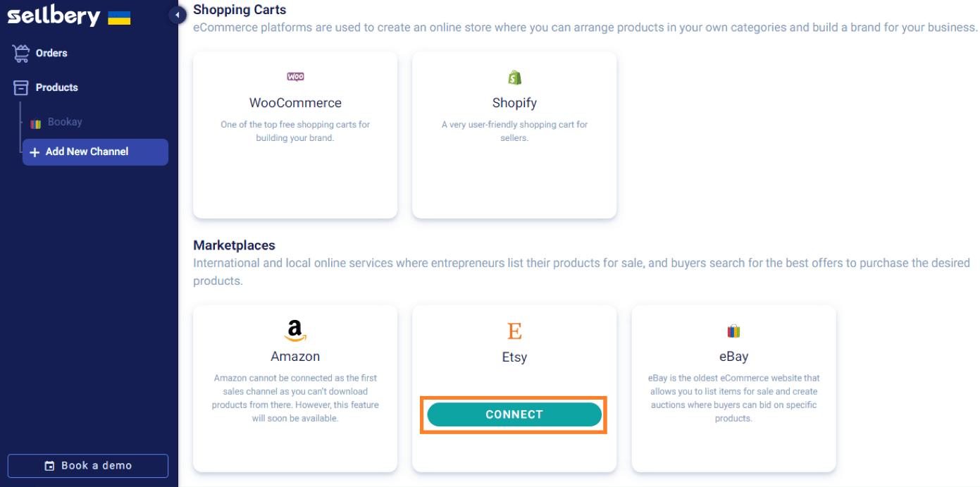This screenshot has height=487, width=980.
Task: Select the WooCommerce card title
Action: 295,103
